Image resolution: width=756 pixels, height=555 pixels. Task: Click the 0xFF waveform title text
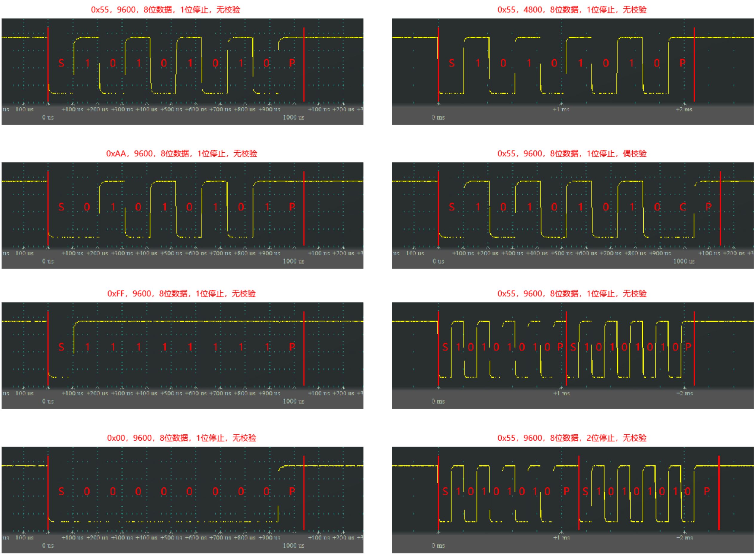pos(181,294)
